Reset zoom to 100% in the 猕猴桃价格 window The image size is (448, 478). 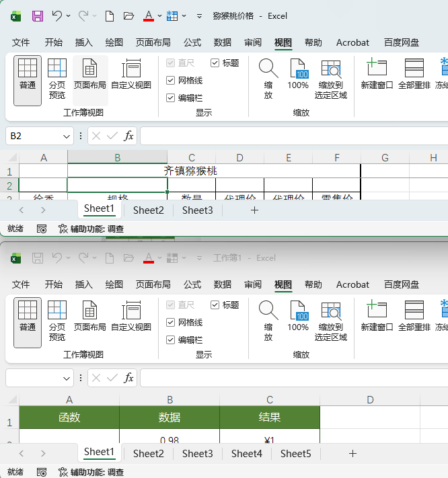[298, 75]
